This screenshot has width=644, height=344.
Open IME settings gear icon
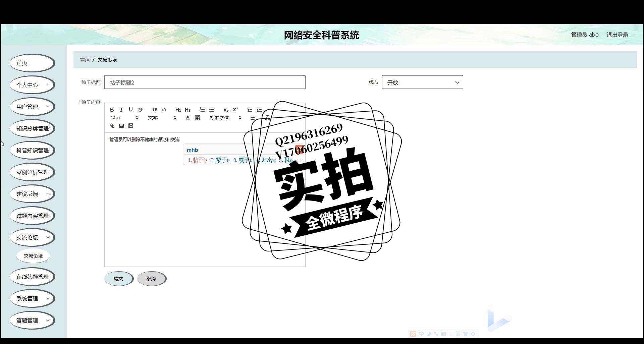473,334
